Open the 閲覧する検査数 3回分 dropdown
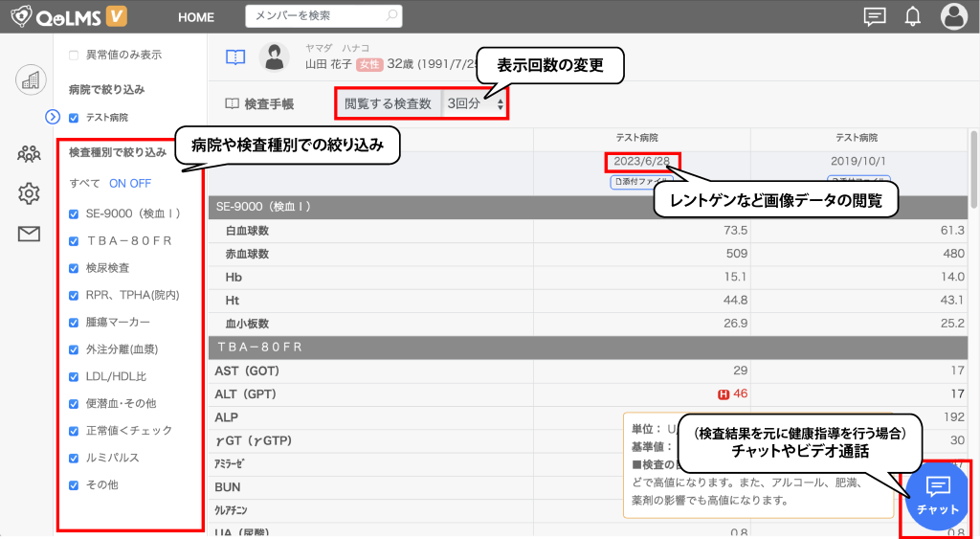The width and height of the screenshot is (980, 539). (476, 103)
